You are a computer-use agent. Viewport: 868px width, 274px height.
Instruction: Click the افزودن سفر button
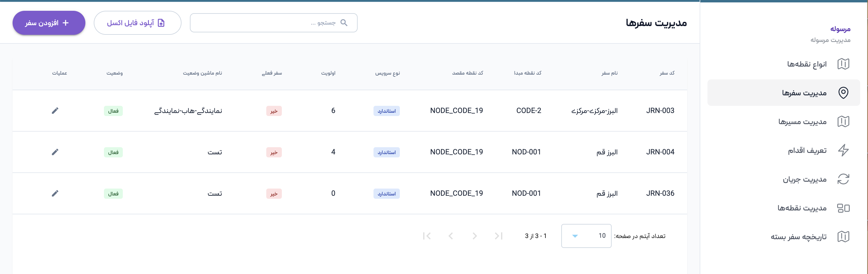point(49,23)
